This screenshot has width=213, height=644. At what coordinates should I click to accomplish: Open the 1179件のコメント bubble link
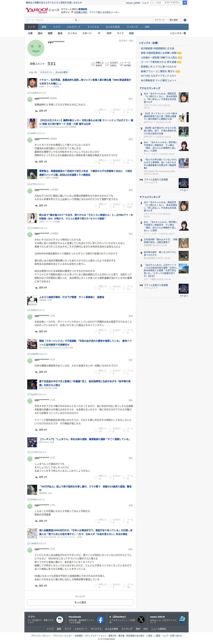point(37,228)
